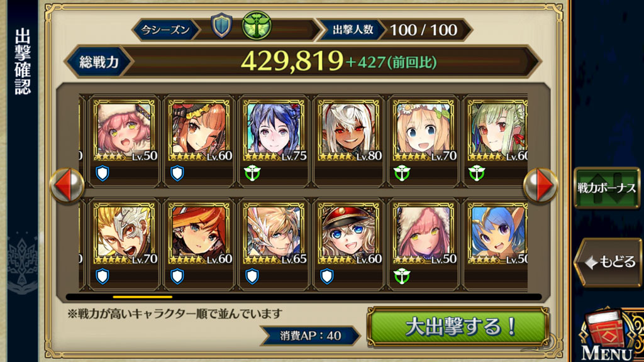Click green emblem under pink hooded Lv.50 character
The image size is (644, 362).
pyautogui.click(x=402, y=277)
